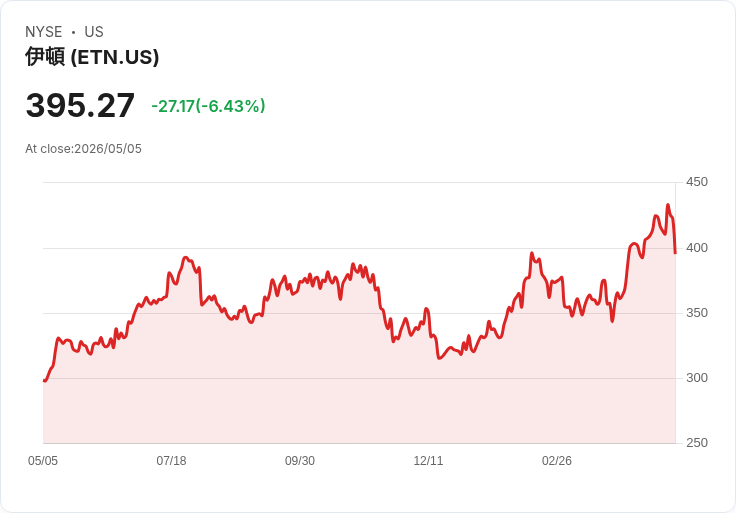Click the 07/18 x-axis date label

click(x=171, y=460)
